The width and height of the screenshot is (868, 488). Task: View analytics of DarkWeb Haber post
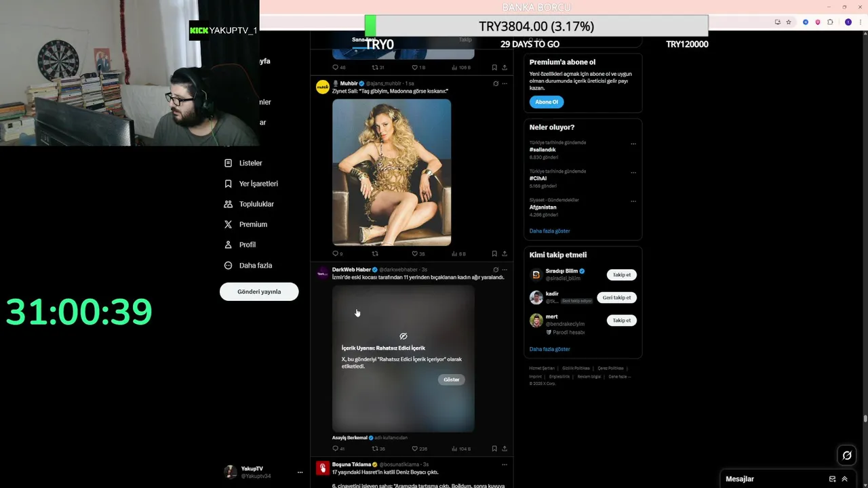(461, 449)
